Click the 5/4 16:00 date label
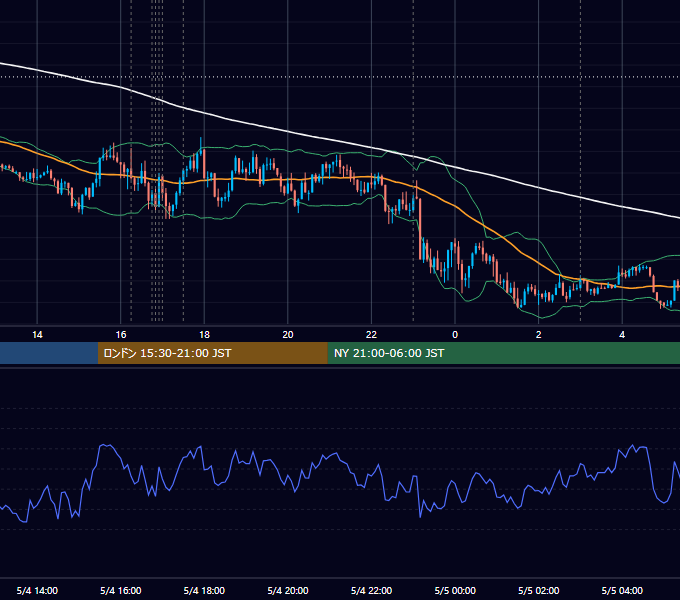 click(x=121, y=590)
